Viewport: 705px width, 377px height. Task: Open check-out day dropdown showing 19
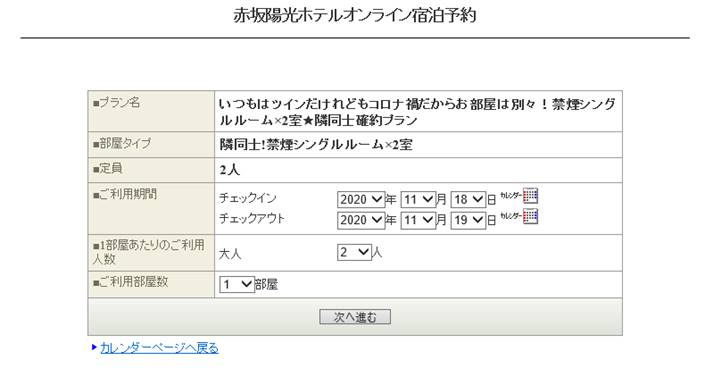point(468,220)
